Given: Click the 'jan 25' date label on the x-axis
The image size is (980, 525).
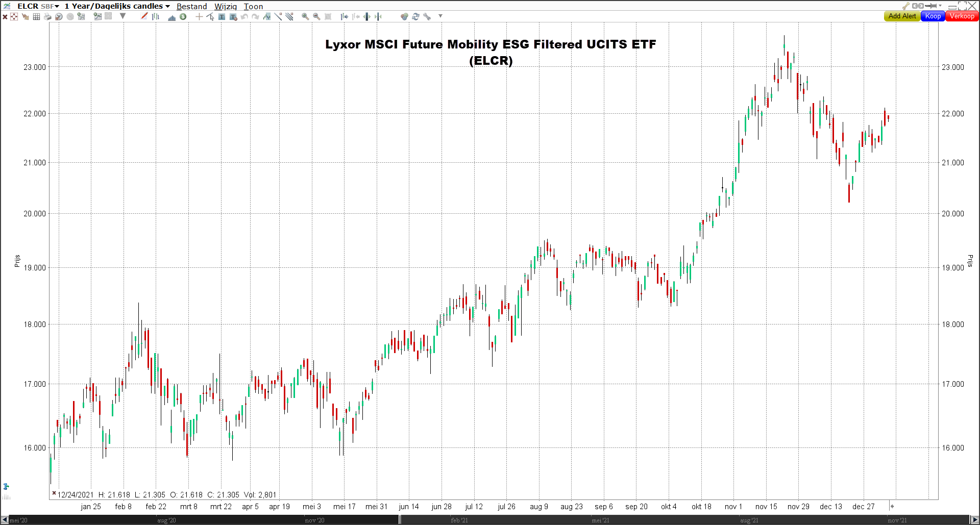Looking at the screenshot, I should (x=91, y=507).
